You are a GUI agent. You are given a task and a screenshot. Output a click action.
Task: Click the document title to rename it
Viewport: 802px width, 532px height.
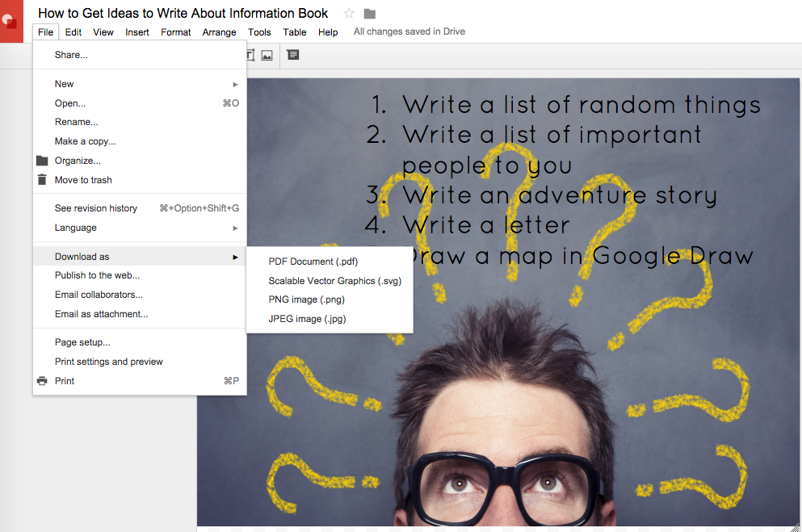[183, 13]
